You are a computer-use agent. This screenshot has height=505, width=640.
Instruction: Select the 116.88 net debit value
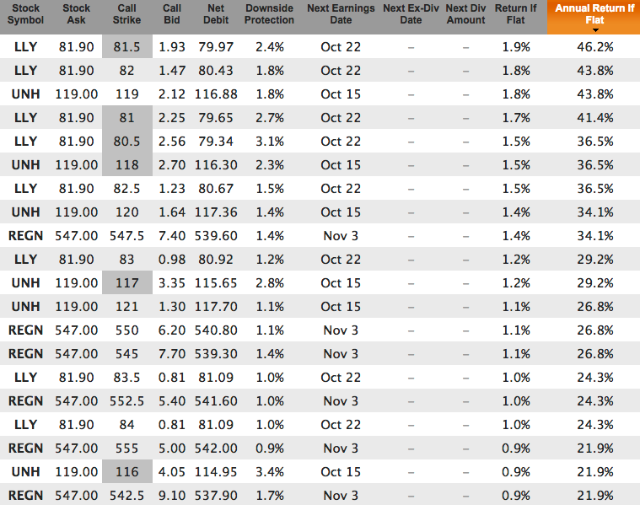[x=216, y=94]
